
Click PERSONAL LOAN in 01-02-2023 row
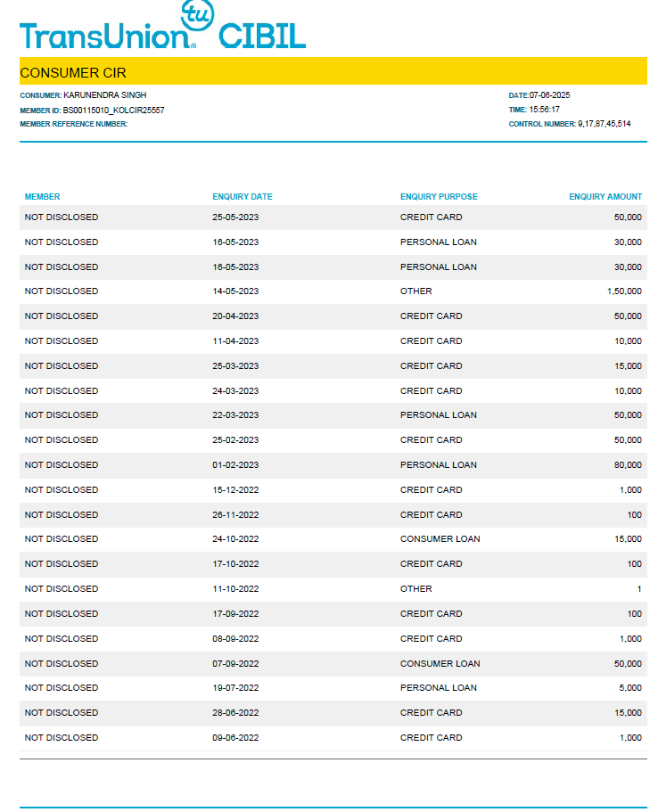pos(439,465)
